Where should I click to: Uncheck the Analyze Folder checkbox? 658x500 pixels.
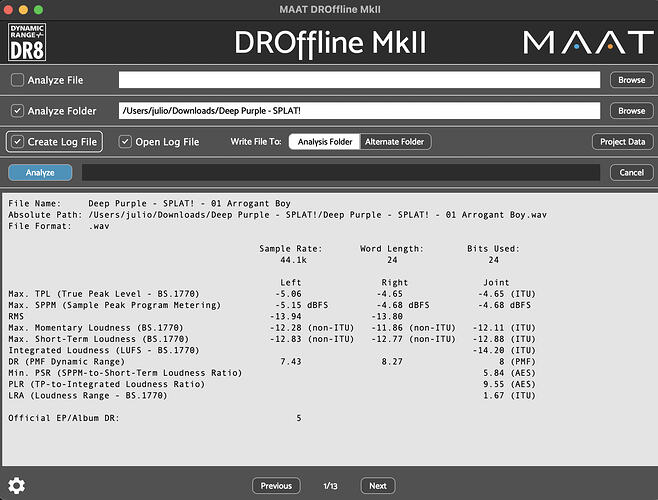coord(17,111)
